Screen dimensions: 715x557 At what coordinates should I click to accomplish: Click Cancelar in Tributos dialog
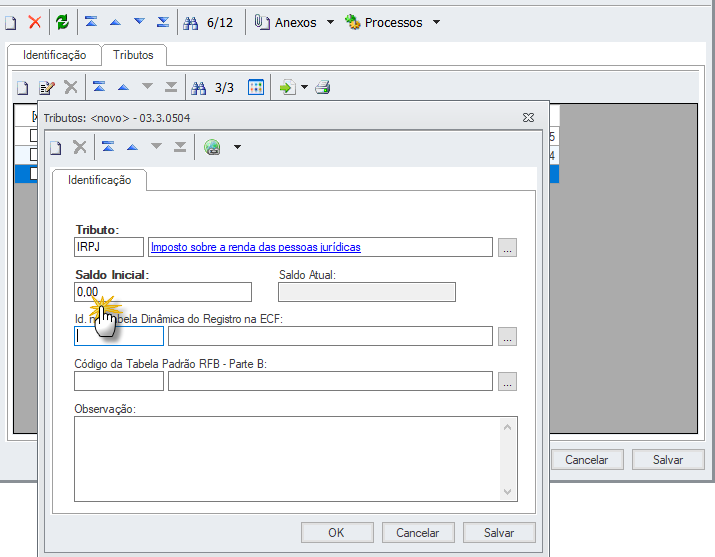click(x=418, y=532)
